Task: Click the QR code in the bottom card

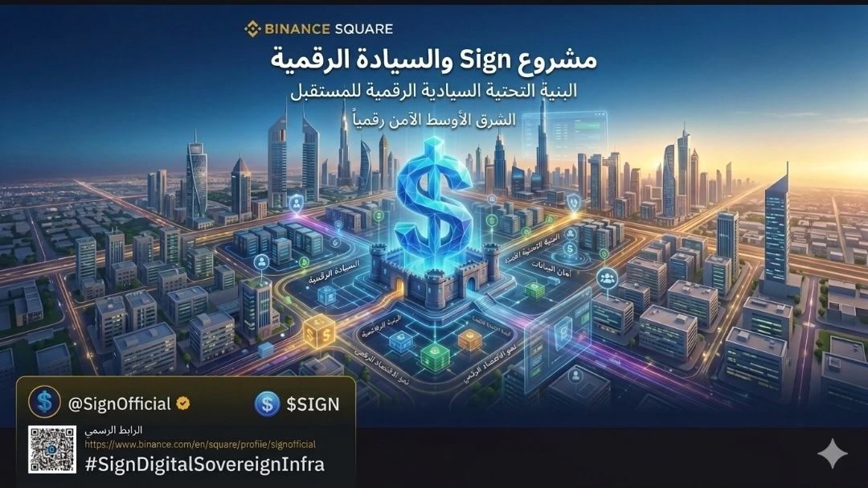Action: (52, 449)
